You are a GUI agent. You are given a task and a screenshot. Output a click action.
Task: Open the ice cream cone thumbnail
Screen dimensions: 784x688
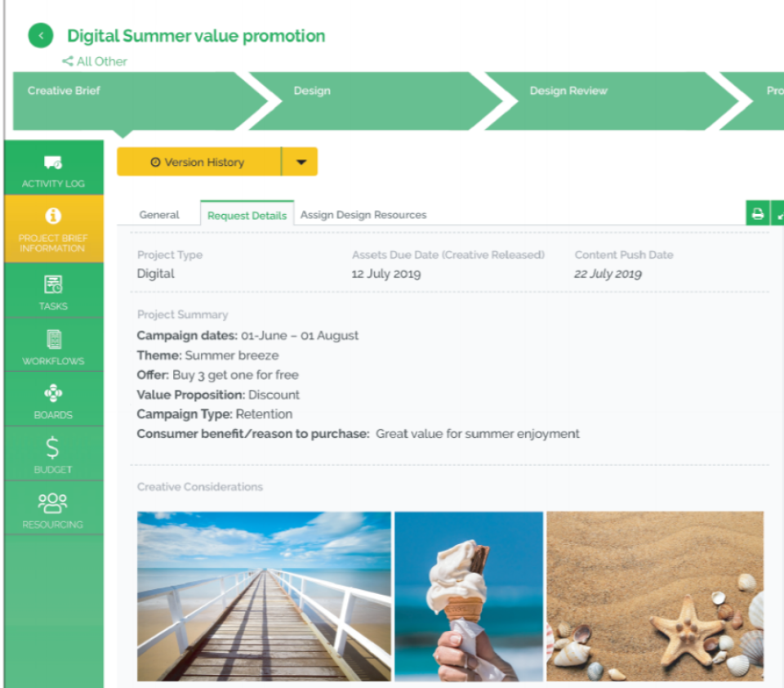(x=469, y=596)
